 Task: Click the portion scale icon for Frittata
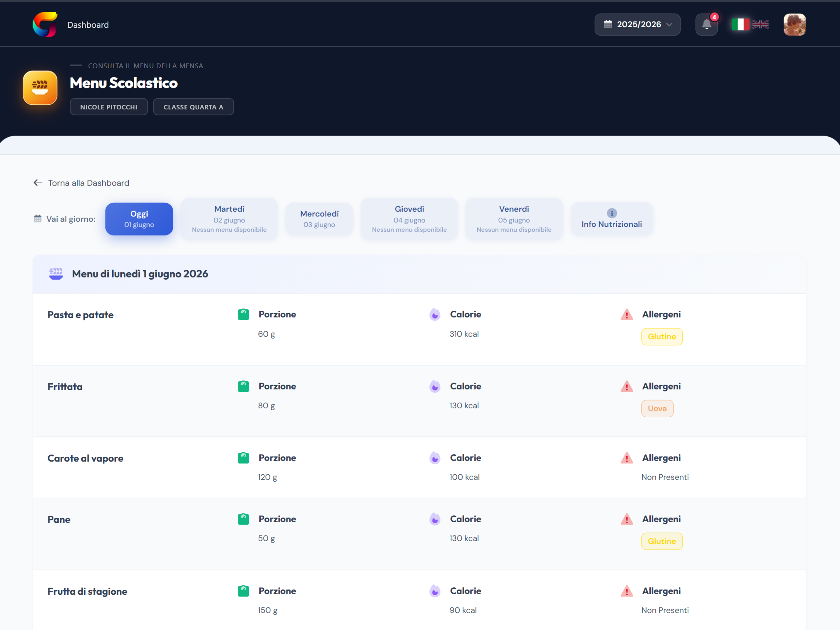coord(243,386)
